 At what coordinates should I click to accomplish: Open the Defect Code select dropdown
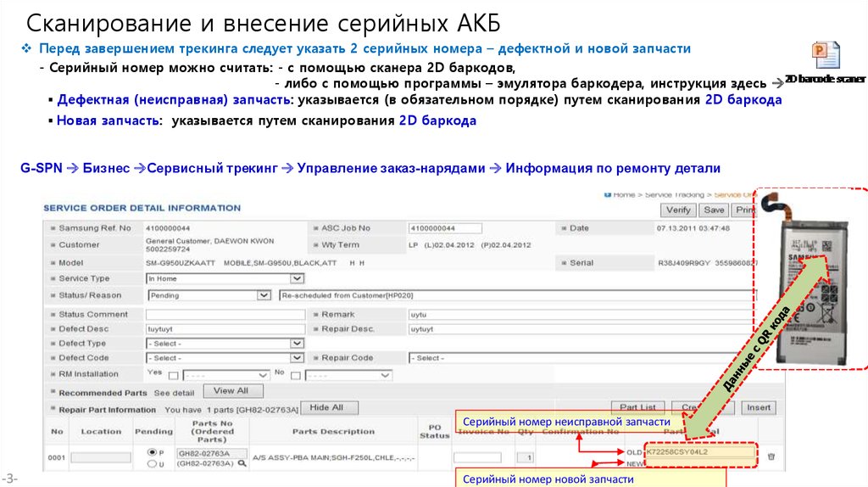point(297,358)
